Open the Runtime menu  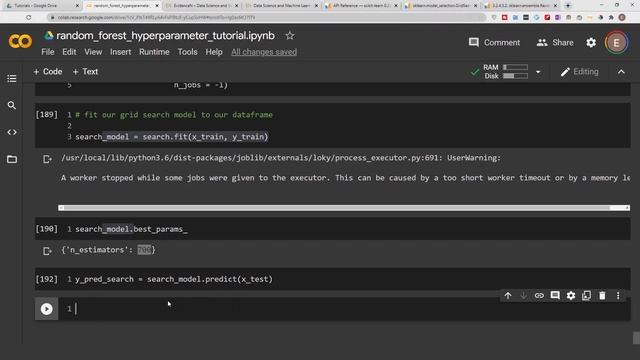click(154, 52)
